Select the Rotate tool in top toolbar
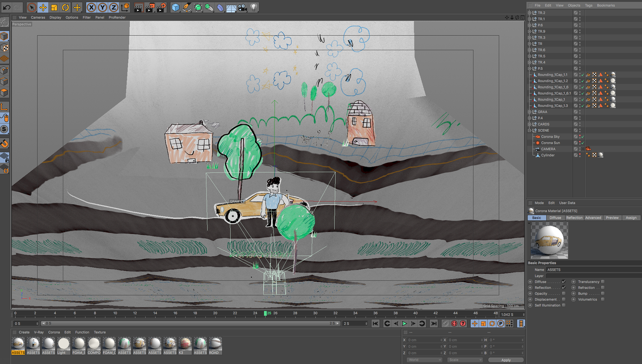Screen dimensions: 642x364 pyautogui.click(x=65, y=7)
